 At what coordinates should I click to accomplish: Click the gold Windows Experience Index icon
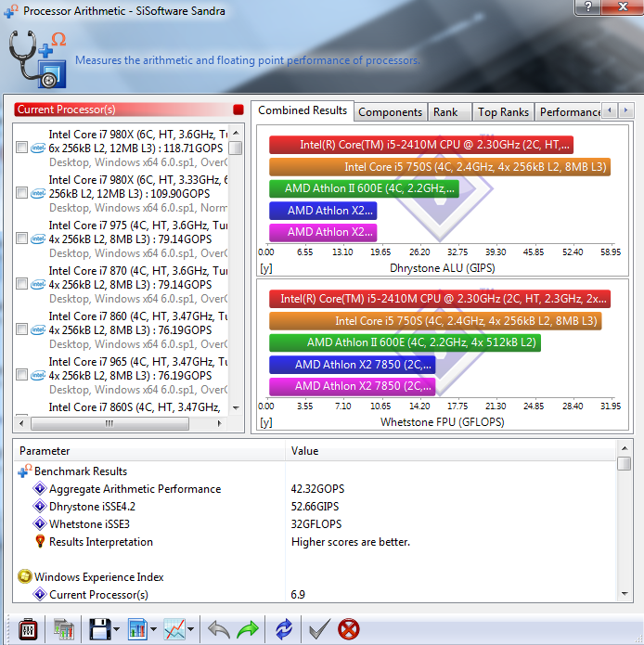point(25,576)
